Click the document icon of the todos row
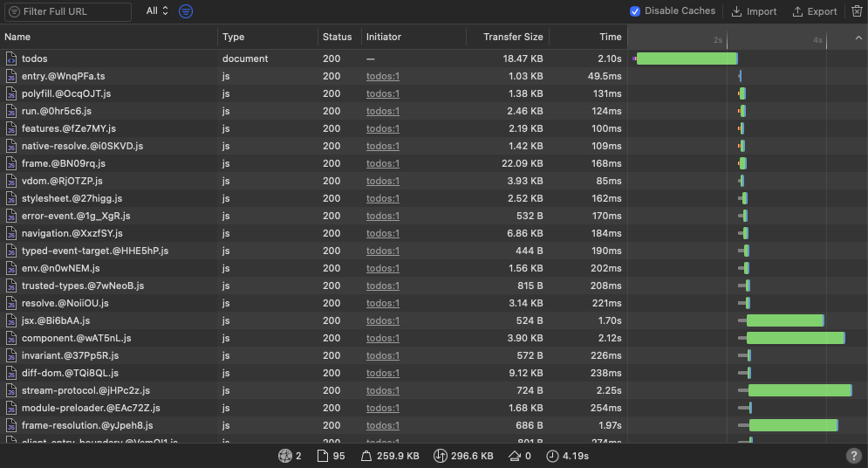This screenshot has height=468, width=868. click(11, 58)
